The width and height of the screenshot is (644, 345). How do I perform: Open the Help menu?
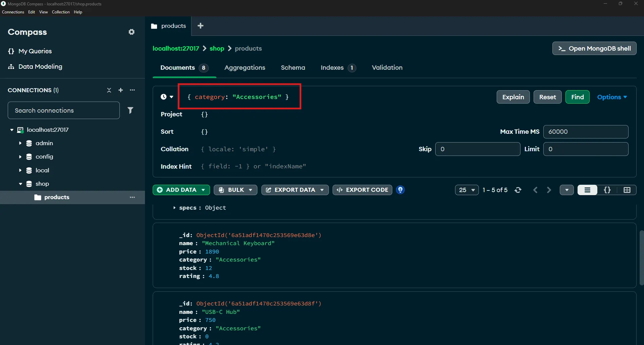78,12
